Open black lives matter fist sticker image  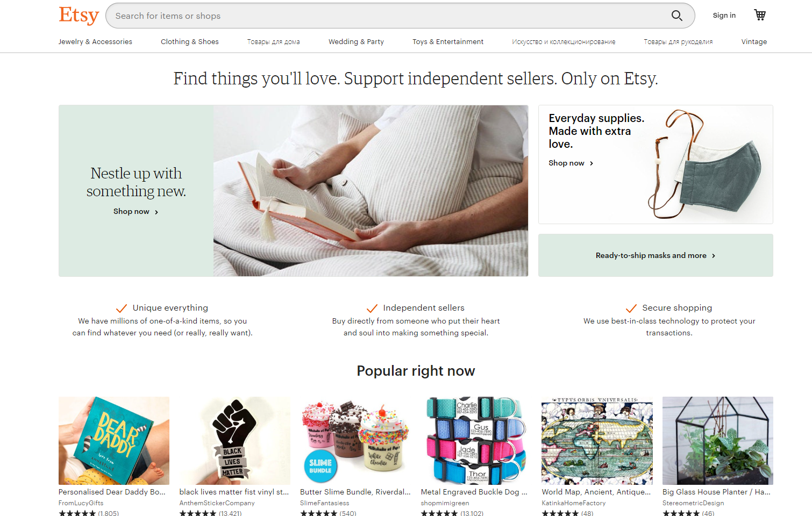tap(234, 441)
